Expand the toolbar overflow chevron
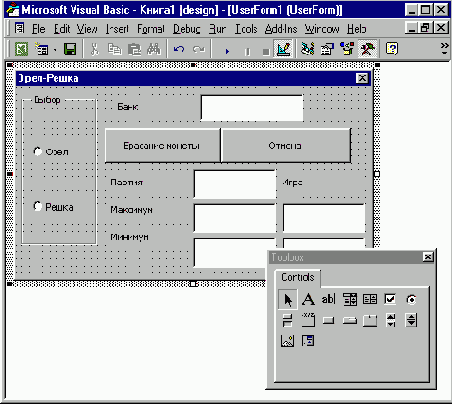The image size is (452, 404). point(444,48)
